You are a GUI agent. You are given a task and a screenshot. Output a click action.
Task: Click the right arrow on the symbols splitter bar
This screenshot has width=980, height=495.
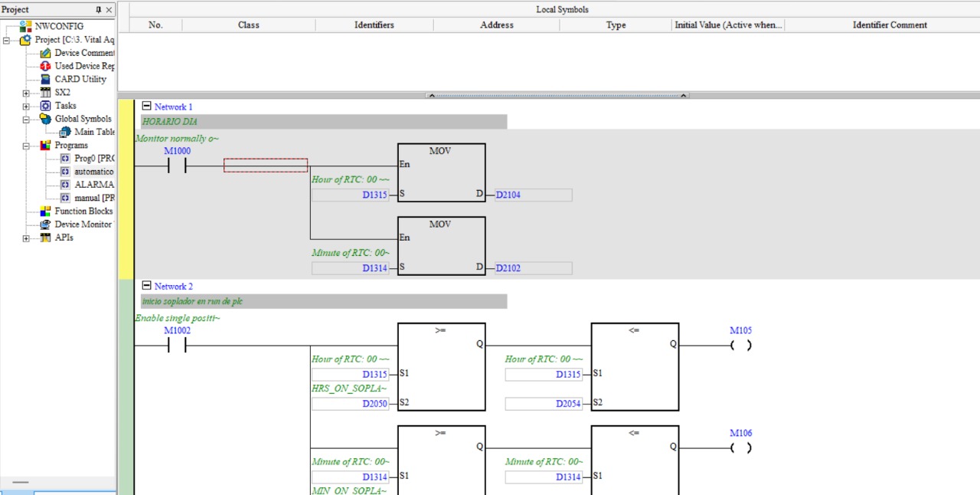click(x=684, y=96)
